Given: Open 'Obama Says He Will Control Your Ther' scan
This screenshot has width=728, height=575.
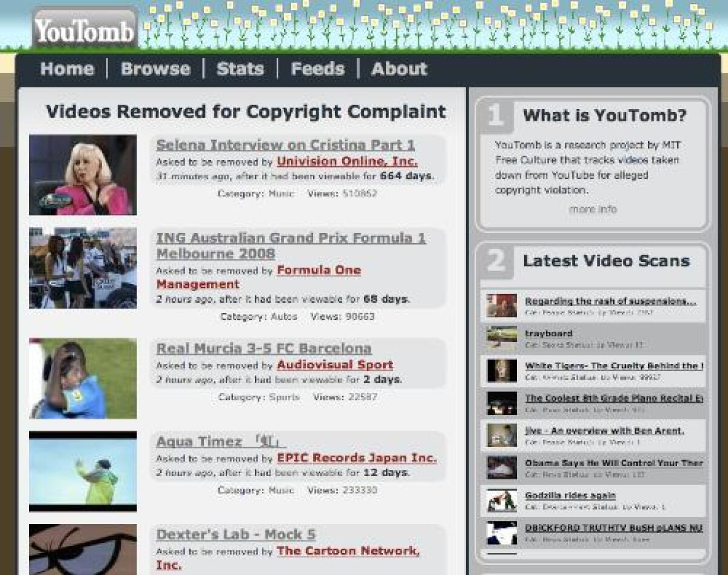Looking at the screenshot, I should pos(614,463).
